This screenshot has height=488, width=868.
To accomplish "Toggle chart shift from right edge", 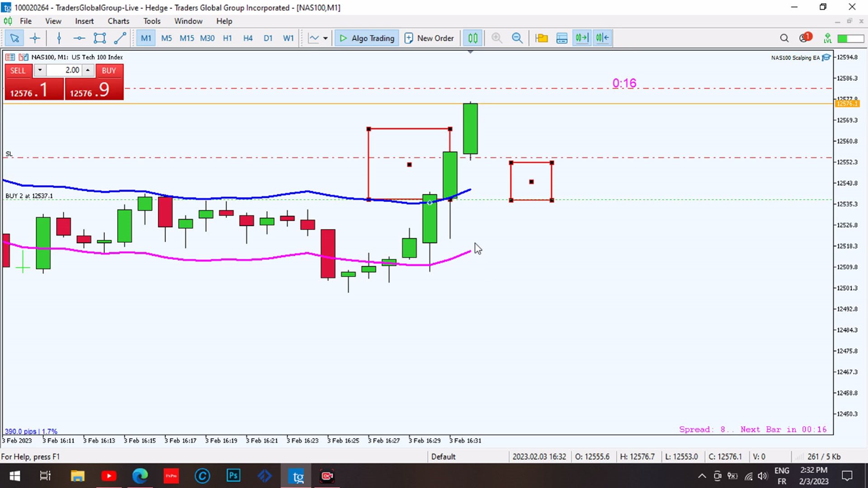I will [603, 38].
